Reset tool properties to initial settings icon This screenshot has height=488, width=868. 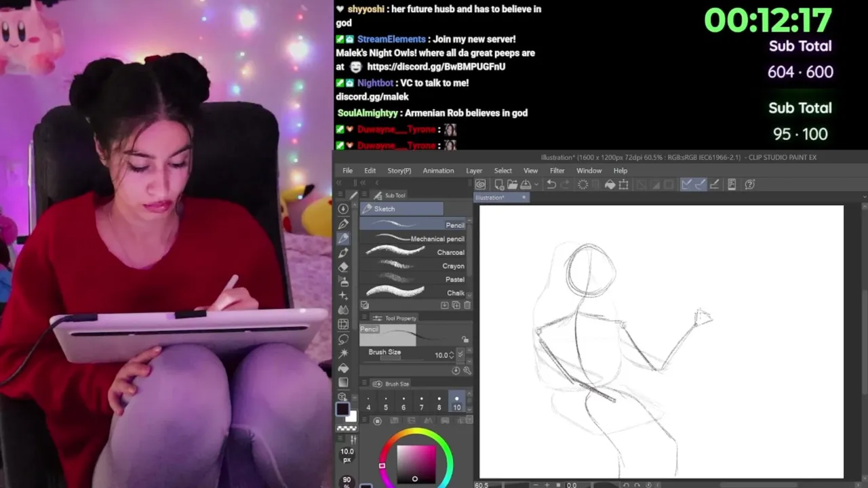pos(456,371)
